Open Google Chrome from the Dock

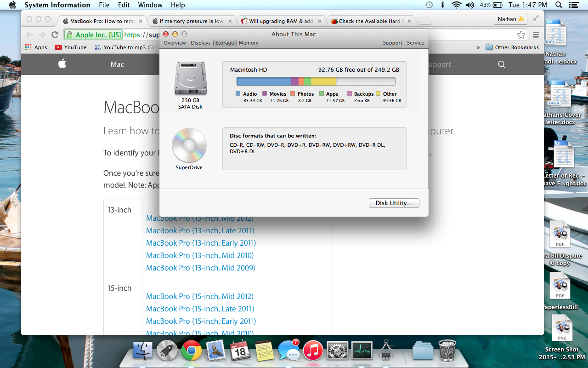click(x=192, y=351)
